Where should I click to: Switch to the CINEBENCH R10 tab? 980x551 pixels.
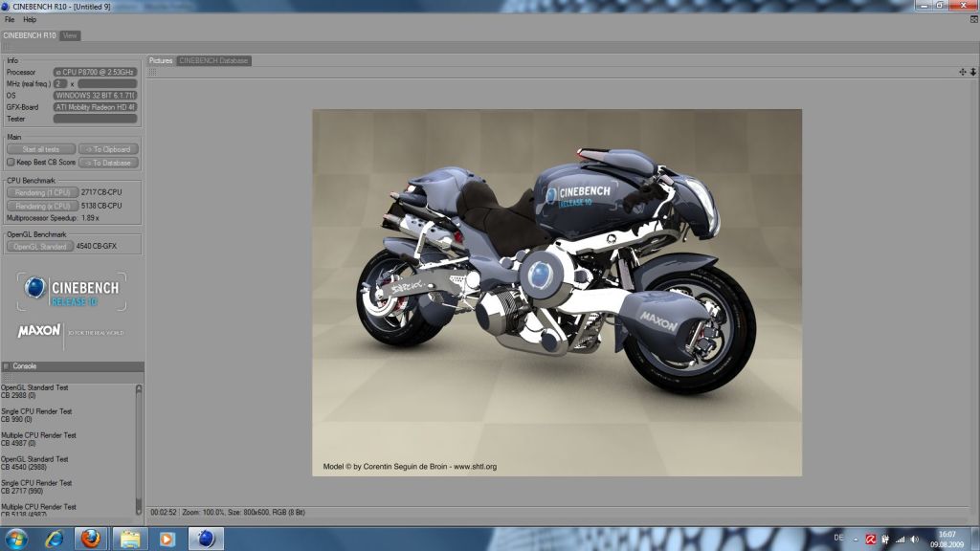coord(30,35)
